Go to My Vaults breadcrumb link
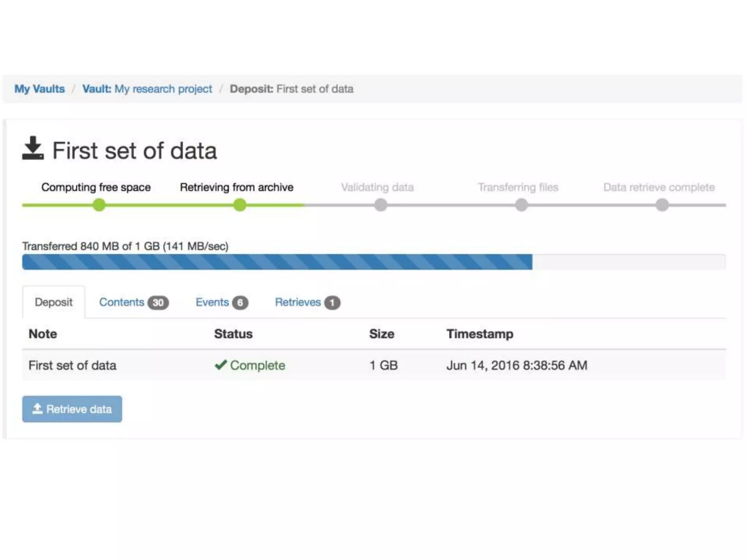747x560 pixels. [x=39, y=89]
